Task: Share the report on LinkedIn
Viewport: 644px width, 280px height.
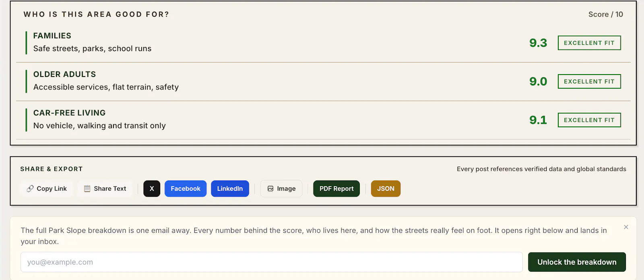Action: point(230,189)
